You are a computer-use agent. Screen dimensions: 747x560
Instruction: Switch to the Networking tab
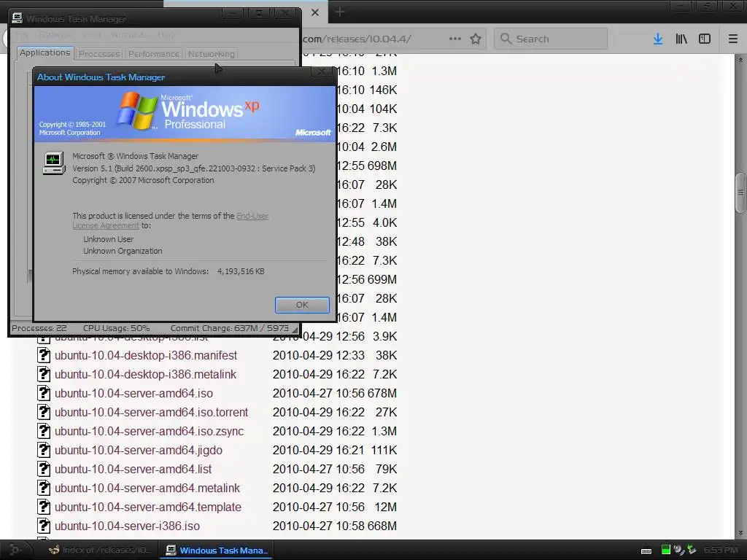211,54
